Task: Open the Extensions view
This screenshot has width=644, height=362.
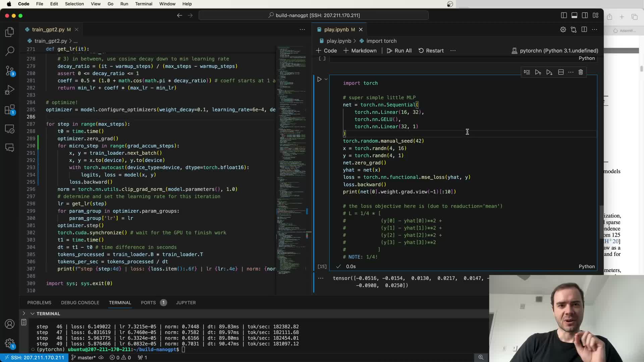Action: [10, 110]
